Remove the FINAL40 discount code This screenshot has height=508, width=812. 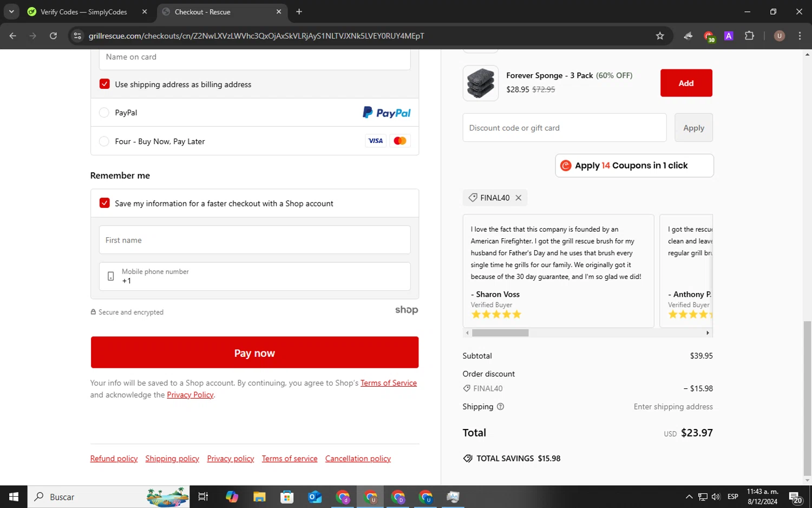pyautogui.click(x=518, y=198)
